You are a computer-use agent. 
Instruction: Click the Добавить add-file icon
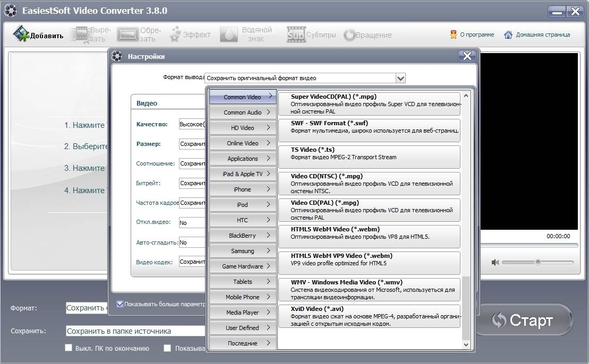[21, 34]
